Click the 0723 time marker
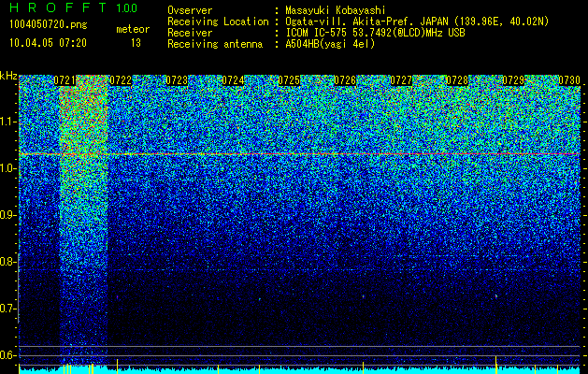The width and height of the screenshot is (588, 374). (177, 80)
